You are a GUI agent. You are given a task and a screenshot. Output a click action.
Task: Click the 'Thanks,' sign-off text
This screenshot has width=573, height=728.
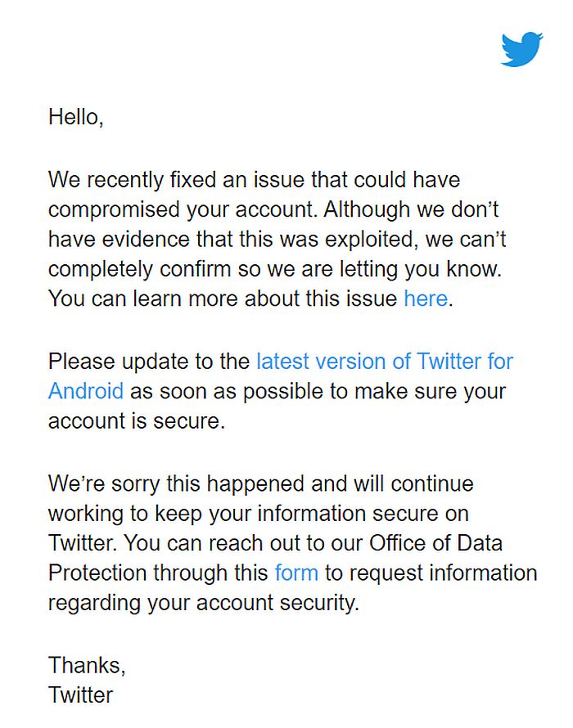coord(87,664)
